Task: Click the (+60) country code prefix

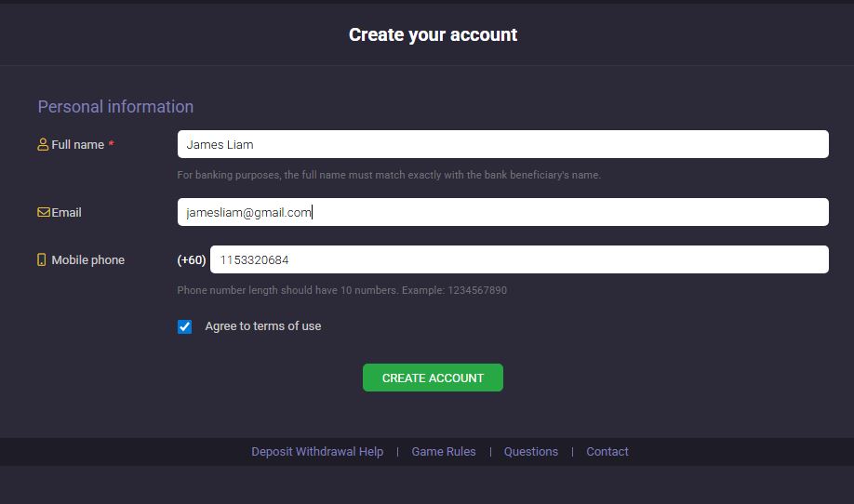Action: [x=192, y=260]
